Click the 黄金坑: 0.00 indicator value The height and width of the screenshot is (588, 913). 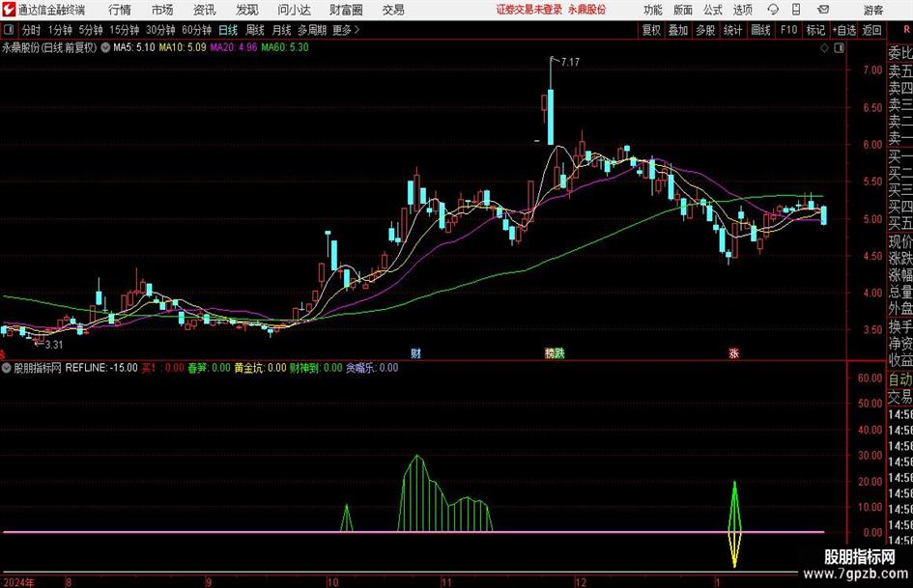click(260, 368)
